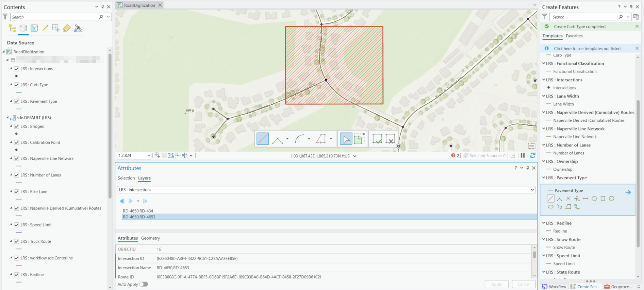The height and width of the screenshot is (290, 644).
Task: Activate the Select pointer tool on map toolbar
Action: pyautogui.click(x=346, y=139)
